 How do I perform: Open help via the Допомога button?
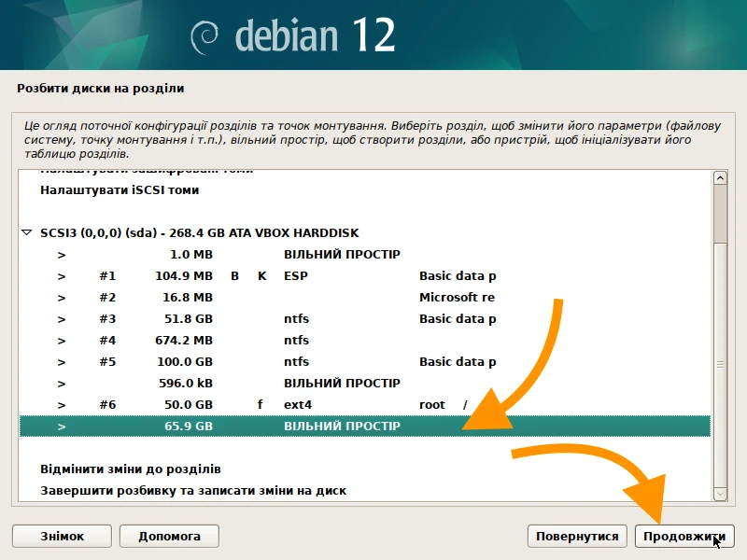169,536
